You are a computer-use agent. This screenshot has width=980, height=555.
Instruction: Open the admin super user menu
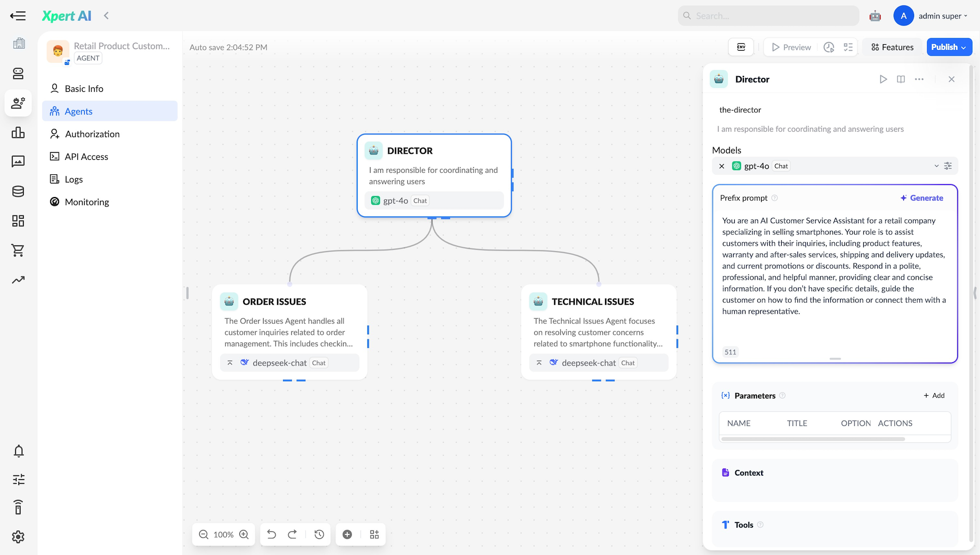point(942,16)
